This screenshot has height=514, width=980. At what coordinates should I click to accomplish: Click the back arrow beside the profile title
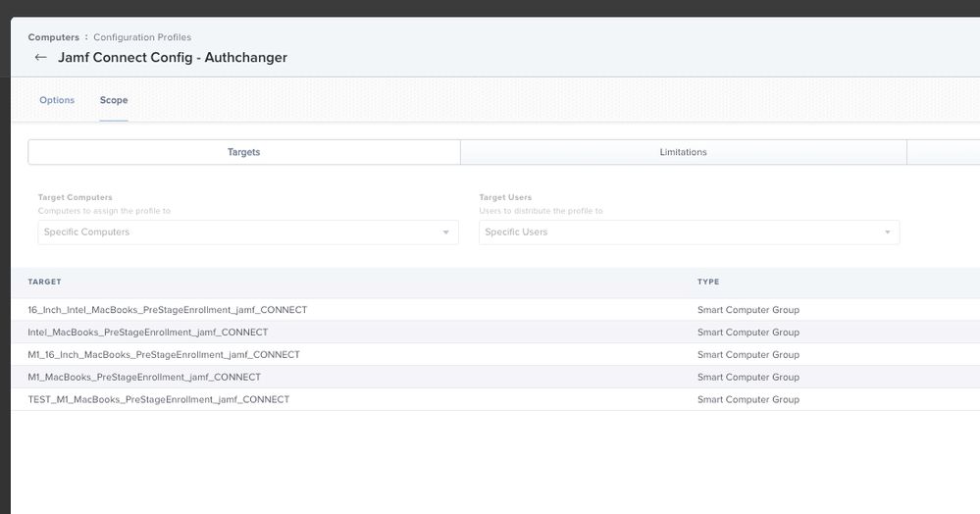point(40,58)
